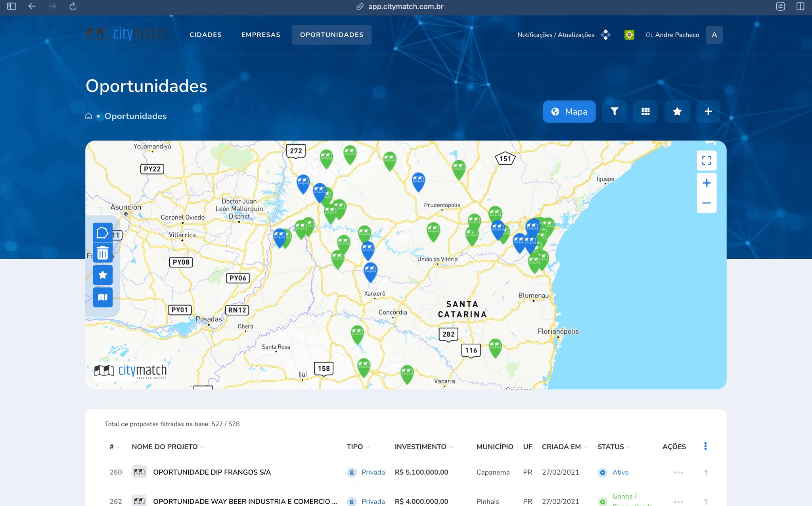Screen dimensions: 812x506
Task: Add new opportunity with plus button
Action: tap(708, 112)
